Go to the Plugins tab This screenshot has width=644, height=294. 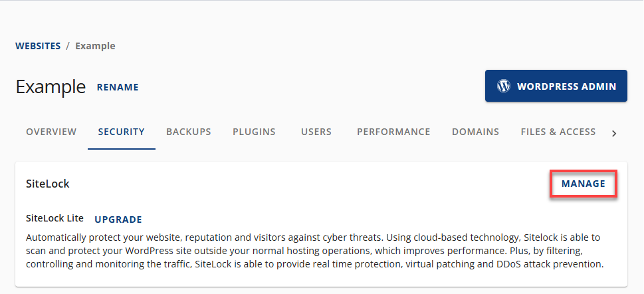(x=254, y=132)
